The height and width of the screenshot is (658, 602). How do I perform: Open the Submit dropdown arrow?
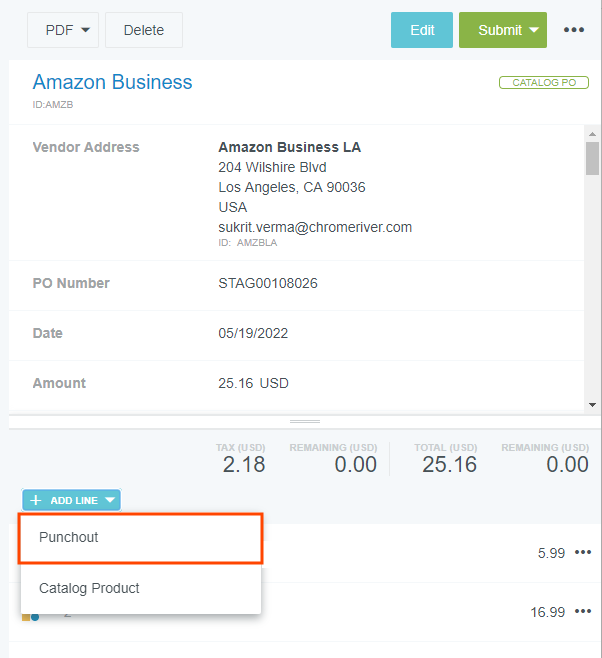pyautogui.click(x=535, y=30)
